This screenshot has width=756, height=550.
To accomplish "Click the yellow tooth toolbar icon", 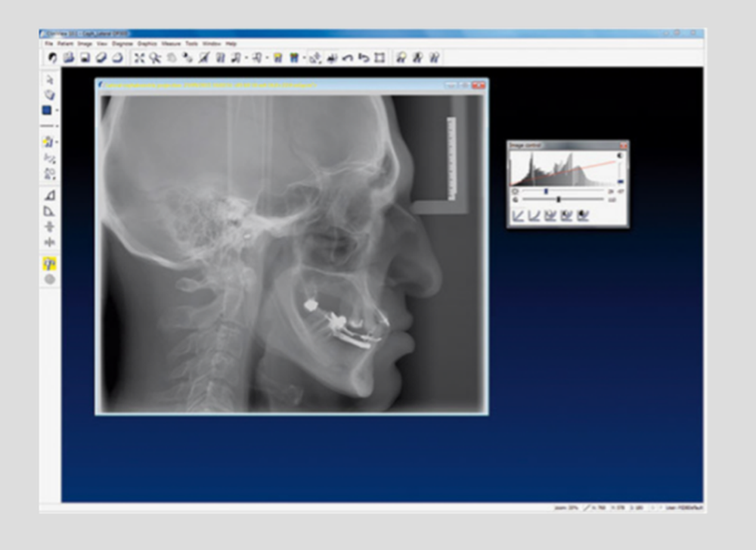I will point(277,58).
